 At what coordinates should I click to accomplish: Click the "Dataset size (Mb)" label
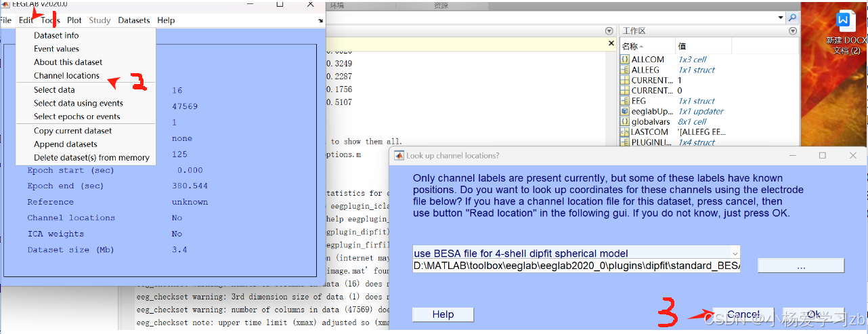(71, 250)
